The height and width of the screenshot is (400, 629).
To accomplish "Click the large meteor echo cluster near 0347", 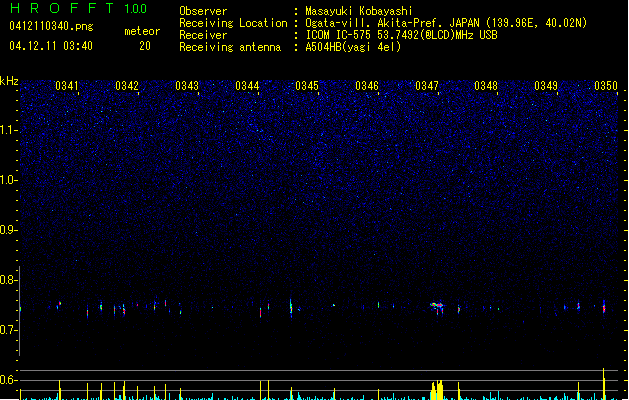I will click(437, 308).
